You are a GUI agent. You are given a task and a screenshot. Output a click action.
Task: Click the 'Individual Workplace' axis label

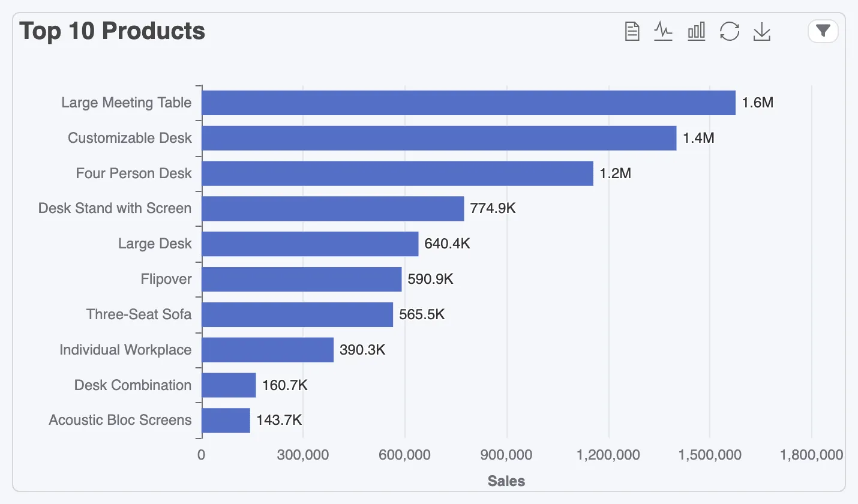click(125, 350)
